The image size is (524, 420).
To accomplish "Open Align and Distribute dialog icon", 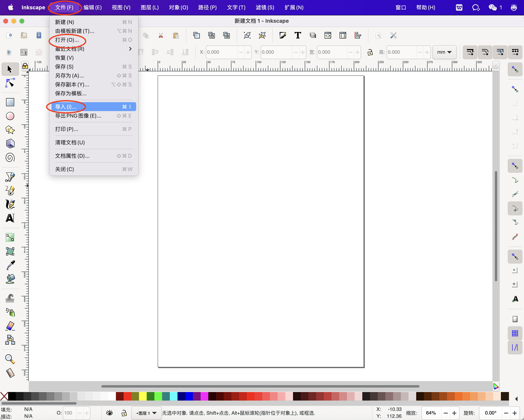I will click(358, 35).
